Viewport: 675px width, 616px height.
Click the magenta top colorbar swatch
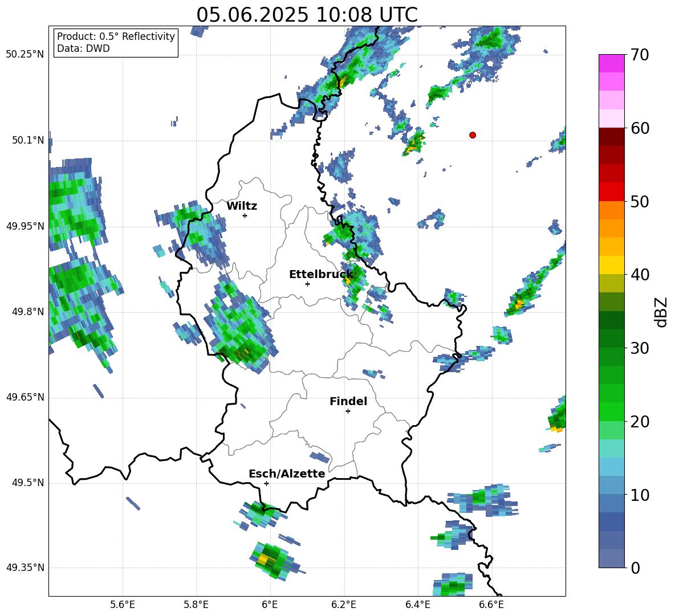[x=611, y=63]
